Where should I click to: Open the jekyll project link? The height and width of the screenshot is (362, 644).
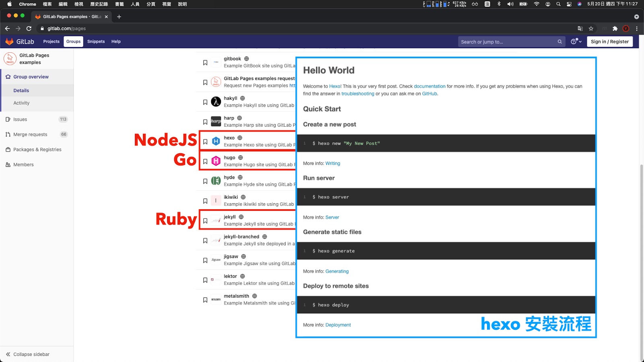click(230, 217)
